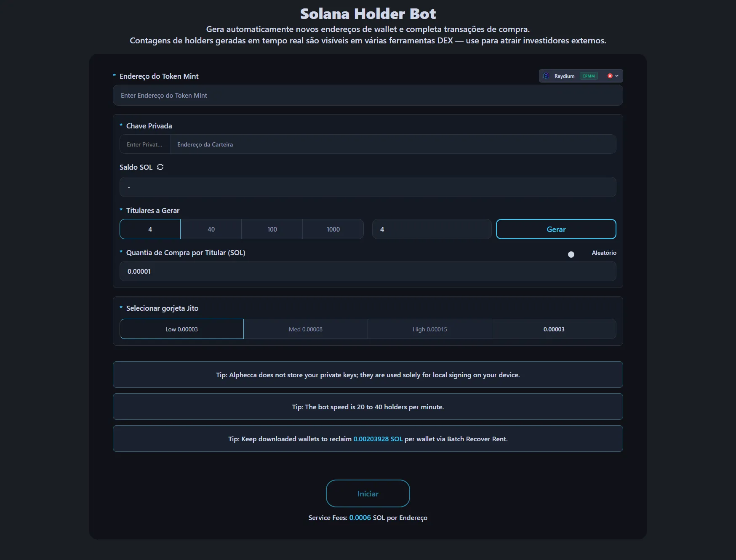
Task: Toggle the Aleatório switch
Action: coord(571,254)
